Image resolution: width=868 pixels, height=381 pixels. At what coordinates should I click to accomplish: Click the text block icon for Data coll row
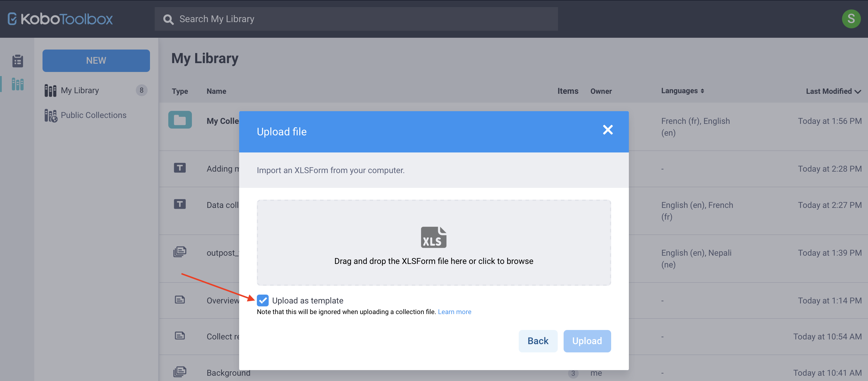[180, 204]
